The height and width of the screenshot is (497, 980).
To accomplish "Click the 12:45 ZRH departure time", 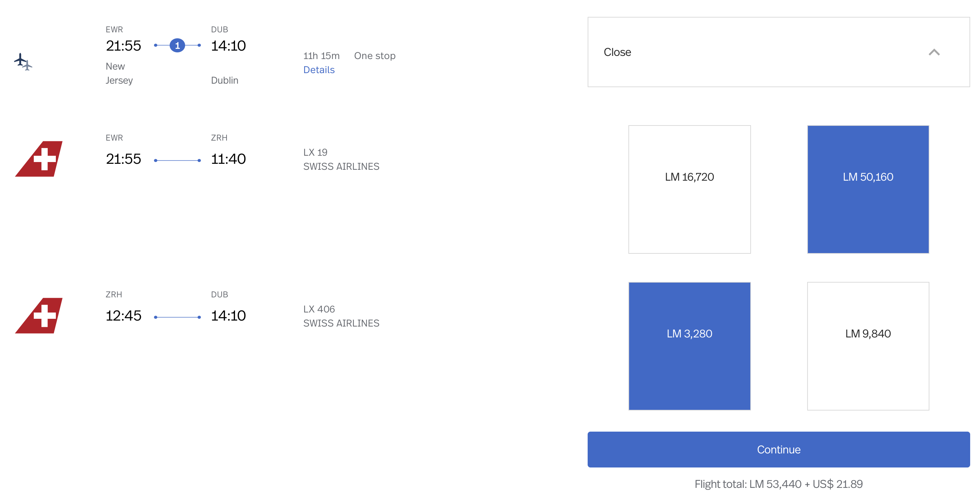I will tap(123, 316).
